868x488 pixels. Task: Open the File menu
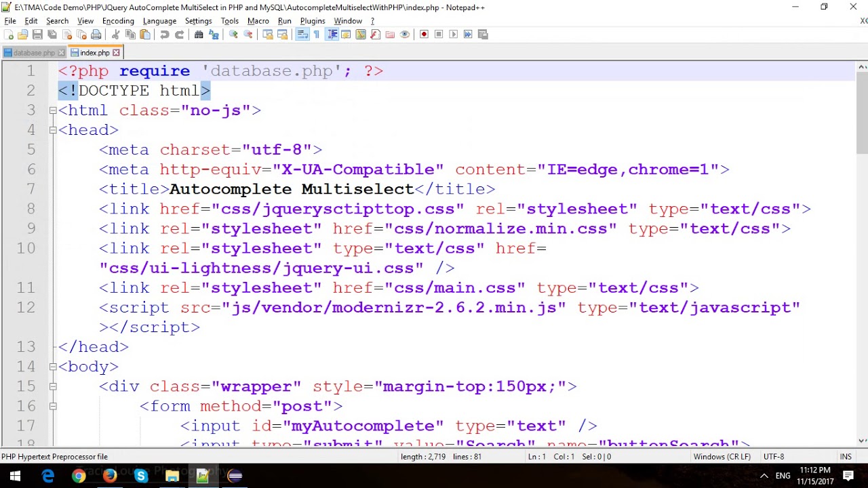coord(10,21)
